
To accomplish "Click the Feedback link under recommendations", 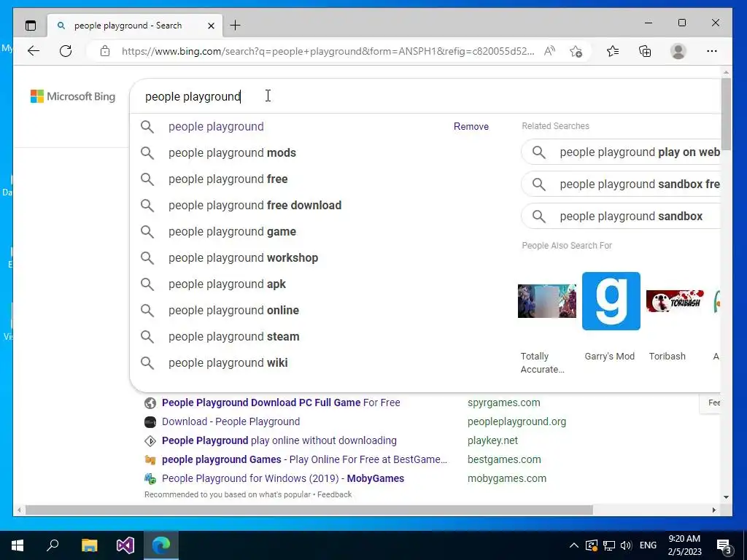I will 334,494.
